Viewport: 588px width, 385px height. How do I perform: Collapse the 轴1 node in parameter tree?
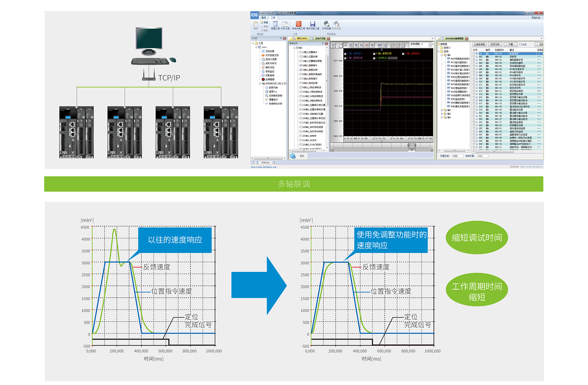[442, 55]
